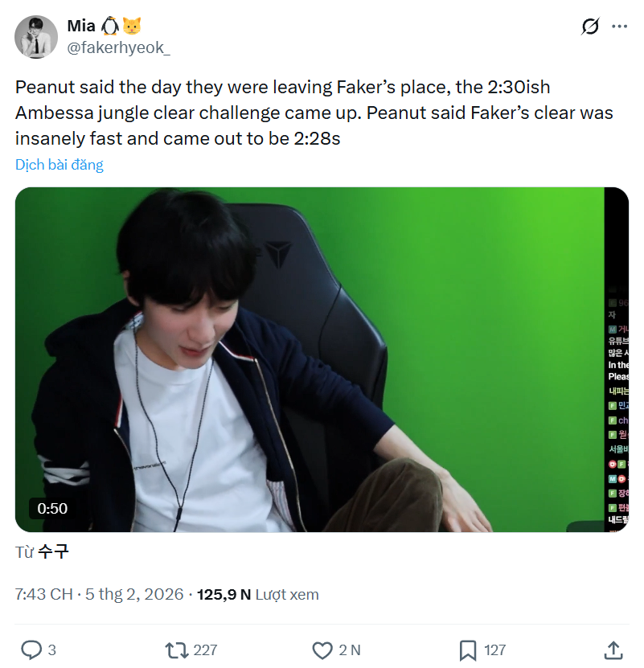This screenshot has width=644, height=668.
Task: Click the tweet text about Faker's clear
Action: tap(314, 113)
